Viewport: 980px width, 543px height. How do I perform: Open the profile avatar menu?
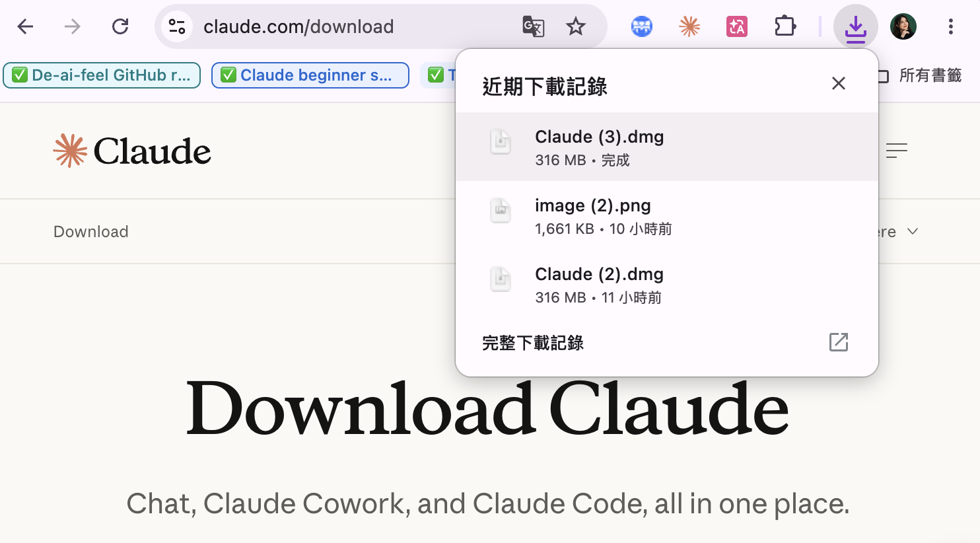point(903,26)
